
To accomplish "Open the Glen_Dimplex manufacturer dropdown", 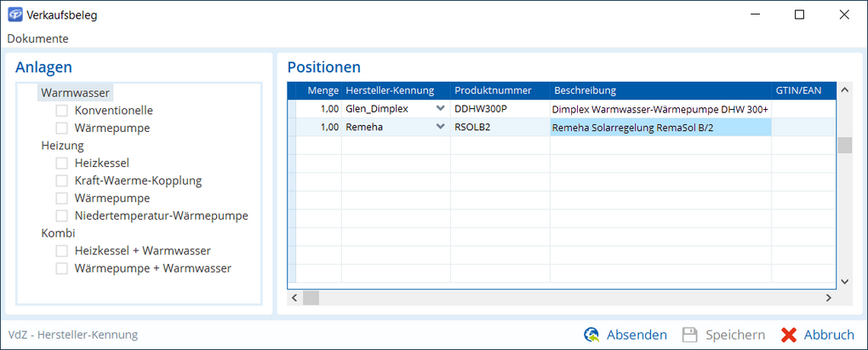I will point(440,109).
